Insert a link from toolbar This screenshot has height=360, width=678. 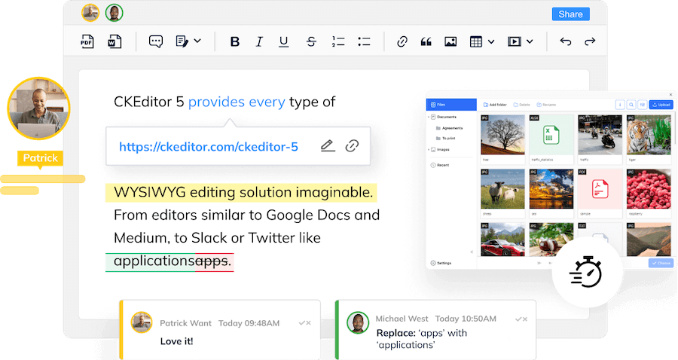pos(402,41)
